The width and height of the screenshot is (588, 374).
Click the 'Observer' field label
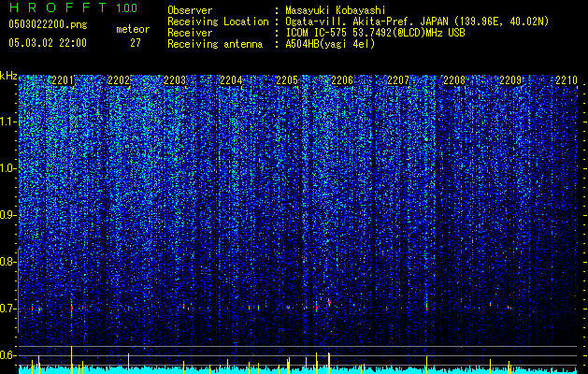click(190, 10)
